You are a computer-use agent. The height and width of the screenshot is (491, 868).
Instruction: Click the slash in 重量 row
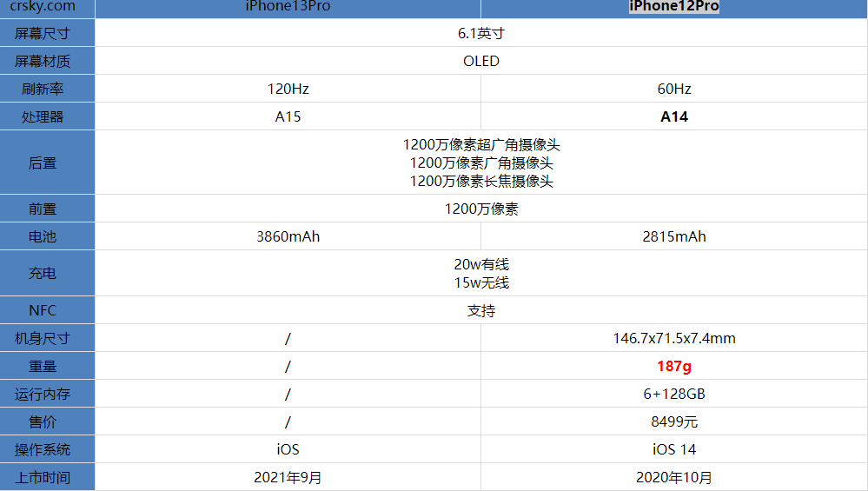288,366
